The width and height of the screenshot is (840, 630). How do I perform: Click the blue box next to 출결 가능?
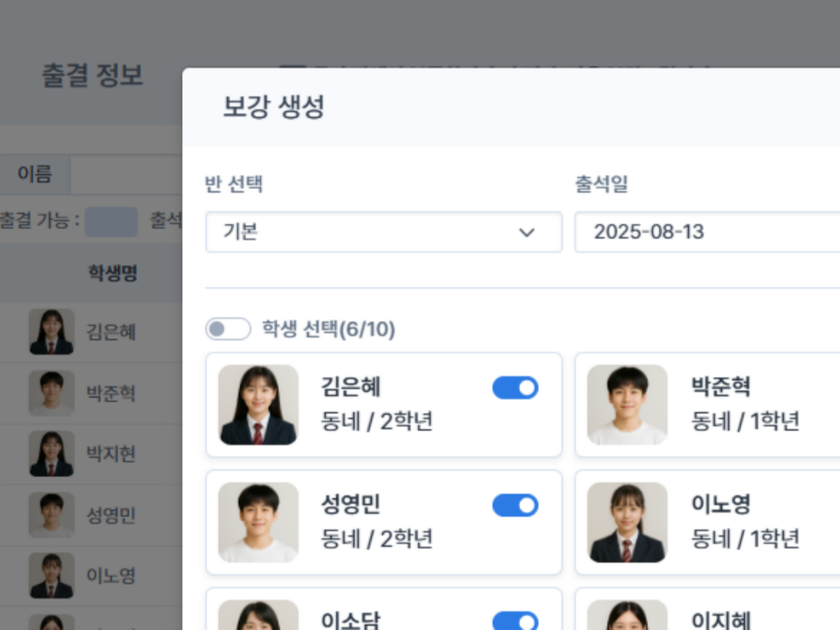[x=112, y=221]
